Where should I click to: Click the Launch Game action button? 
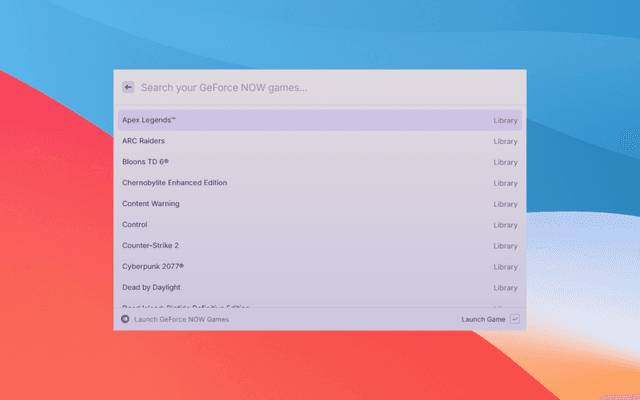[x=483, y=319]
